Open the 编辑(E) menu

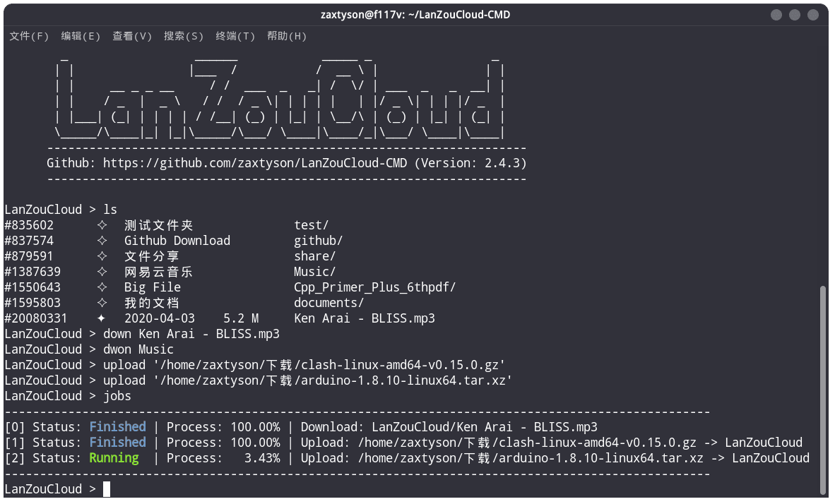[x=81, y=36]
